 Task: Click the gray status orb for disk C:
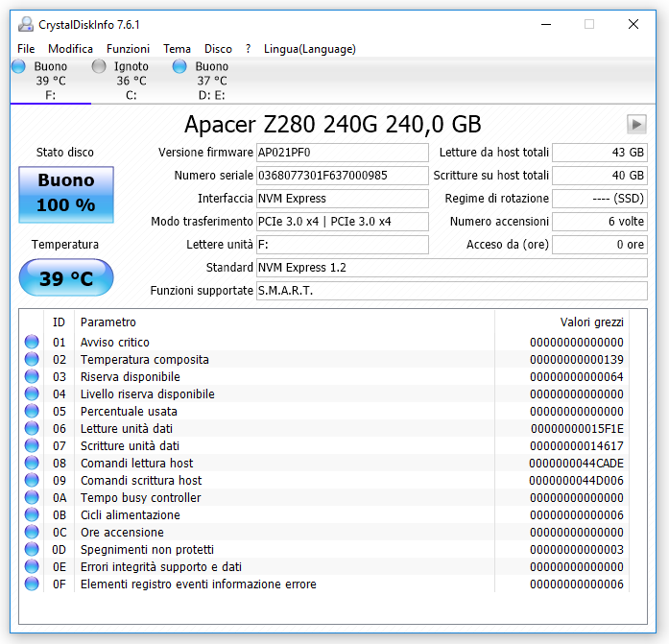pos(99,66)
